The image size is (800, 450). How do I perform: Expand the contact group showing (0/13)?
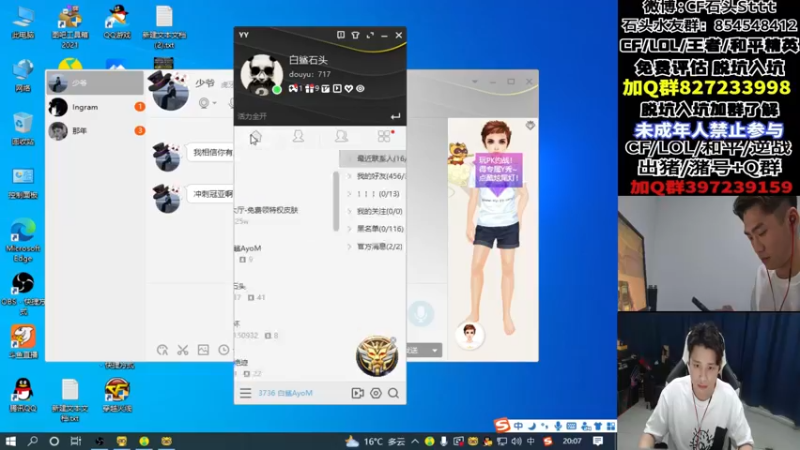373,194
